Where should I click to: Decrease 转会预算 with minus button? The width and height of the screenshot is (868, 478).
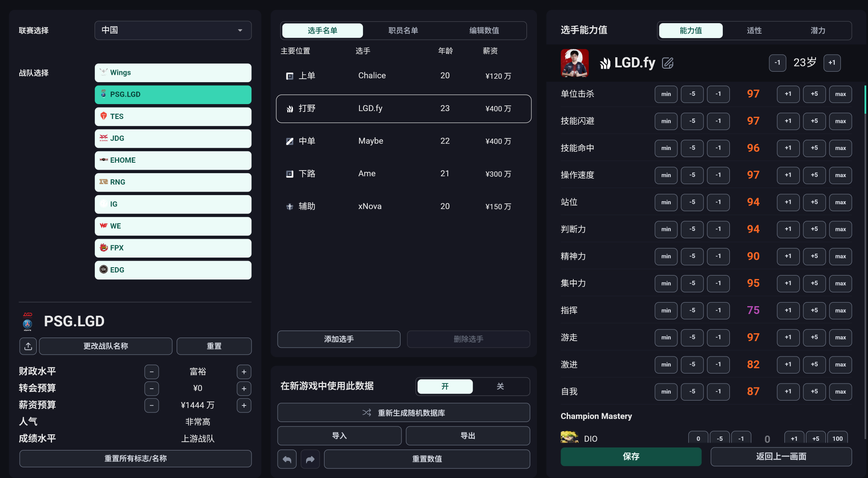click(x=152, y=388)
